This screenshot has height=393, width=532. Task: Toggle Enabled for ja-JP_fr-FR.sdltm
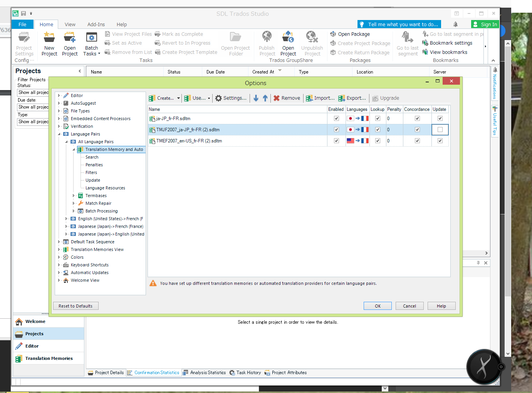pos(336,119)
